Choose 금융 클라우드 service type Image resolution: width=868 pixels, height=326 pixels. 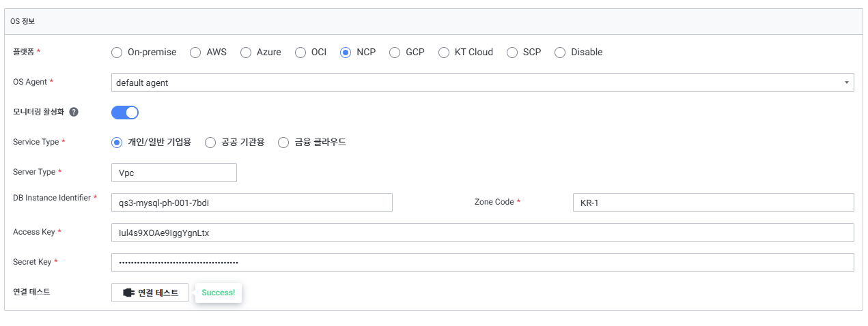click(283, 143)
